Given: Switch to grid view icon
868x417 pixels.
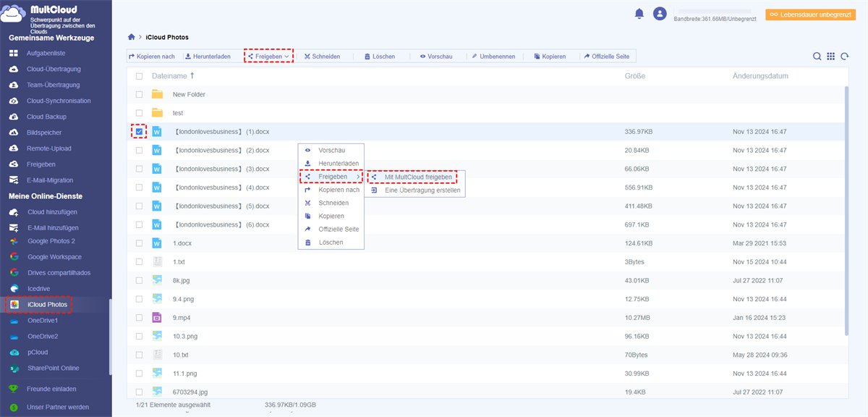Looking at the screenshot, I should point(830,56).
